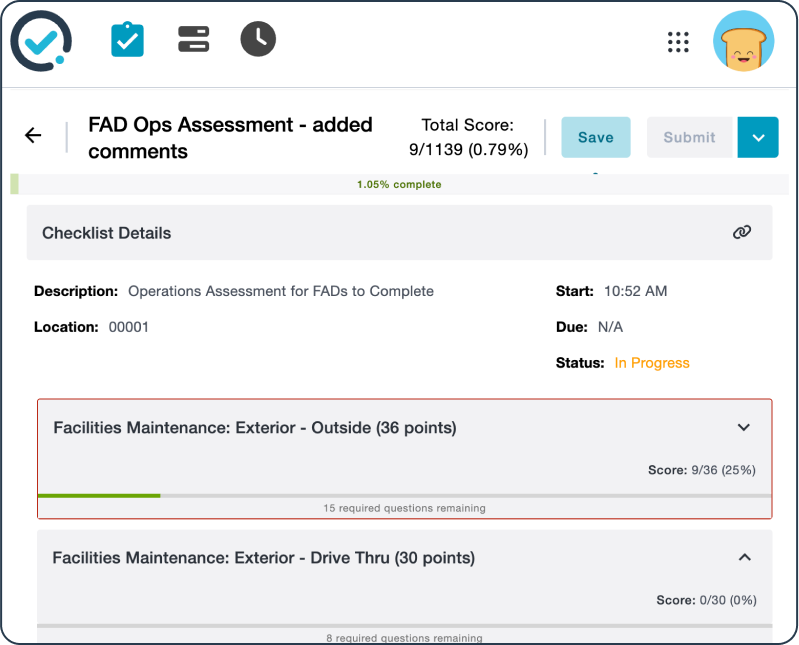Open dropdown arrow next to Submit

pos(757,138)
